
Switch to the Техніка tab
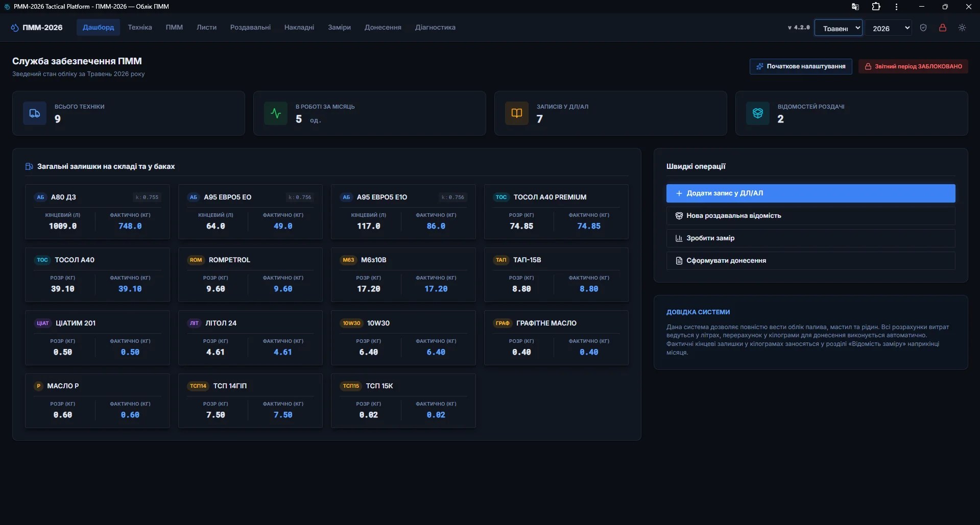140,28
